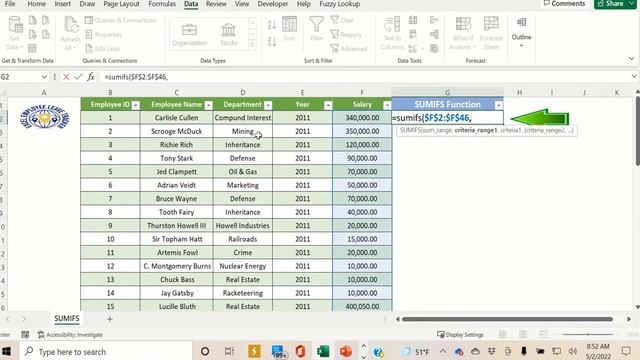Open Task View on taskbar
Image resolution: width=640 pixels, height=360 pixels.
[229, 351]
